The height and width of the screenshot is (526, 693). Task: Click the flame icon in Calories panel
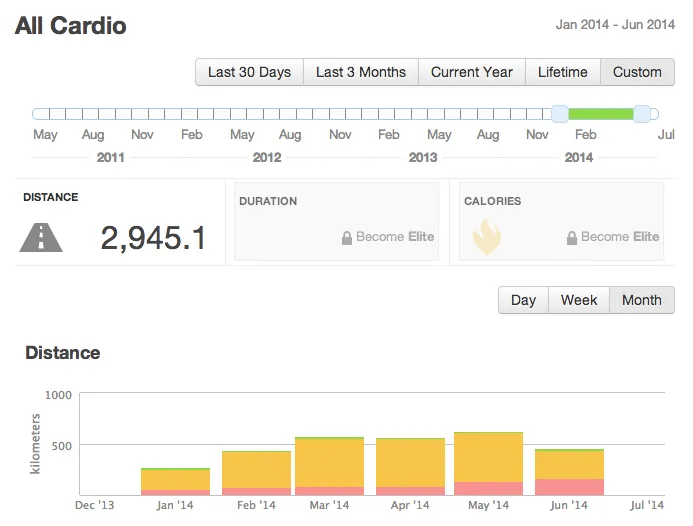tap(487, 237)
